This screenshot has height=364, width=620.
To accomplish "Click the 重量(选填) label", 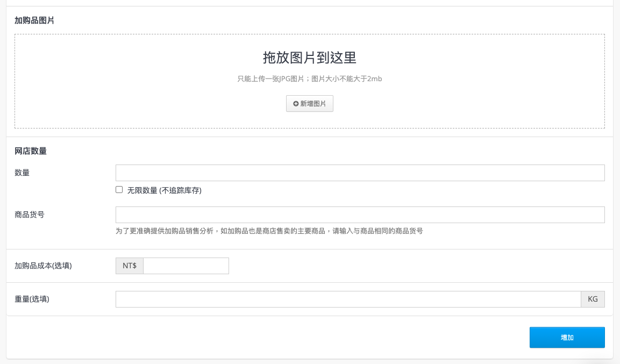I will [x=32, y=299].
